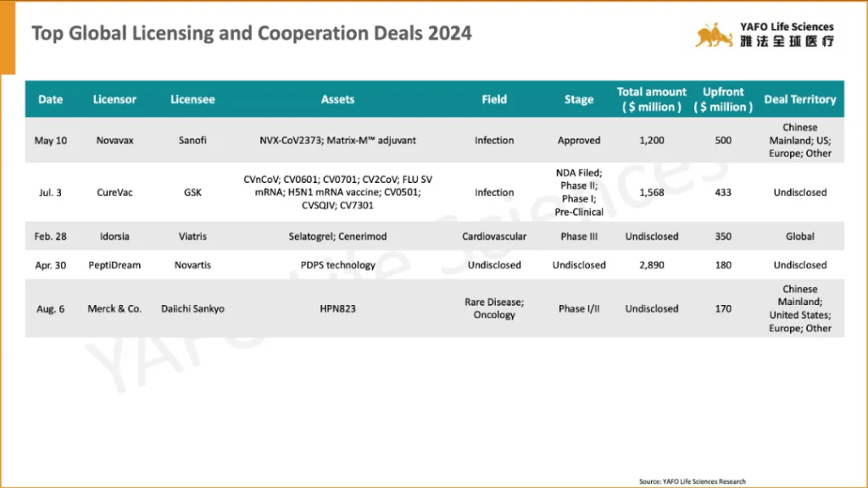Viewport: 868px width, 488px height.
Task: Select the Assets column header
Action: [337, 99]
